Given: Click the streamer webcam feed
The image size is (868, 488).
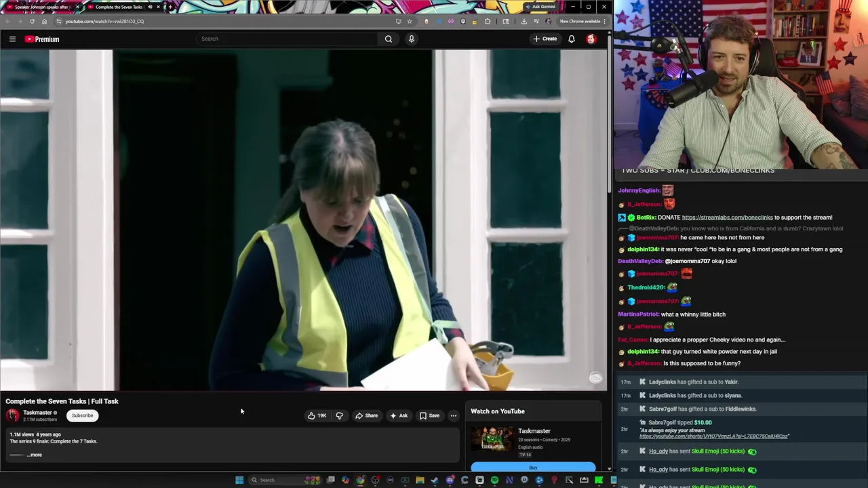Looking at the screenshot, I should click(x=741, y=85).
